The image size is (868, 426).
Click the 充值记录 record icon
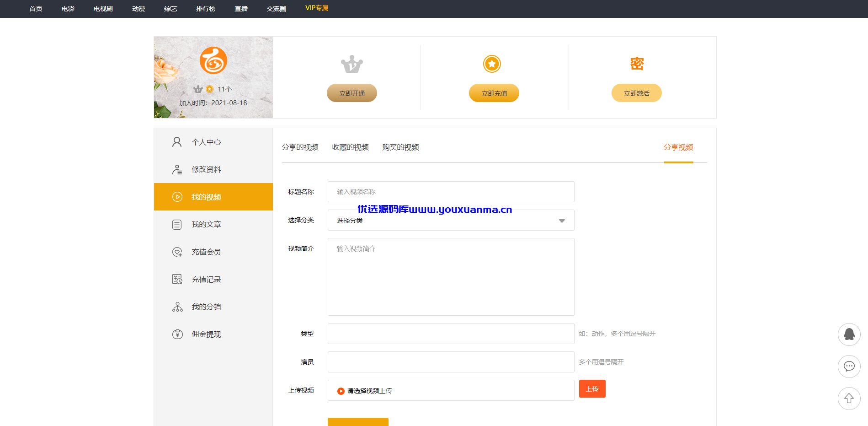click(x=177, y=279)
